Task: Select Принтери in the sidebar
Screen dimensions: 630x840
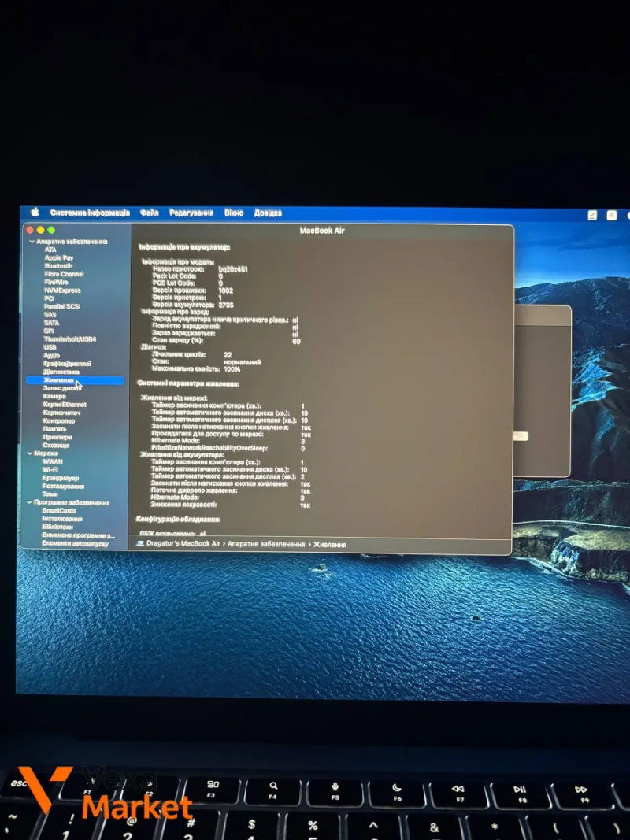Action: pyautogui.click(x=57, y=437)
